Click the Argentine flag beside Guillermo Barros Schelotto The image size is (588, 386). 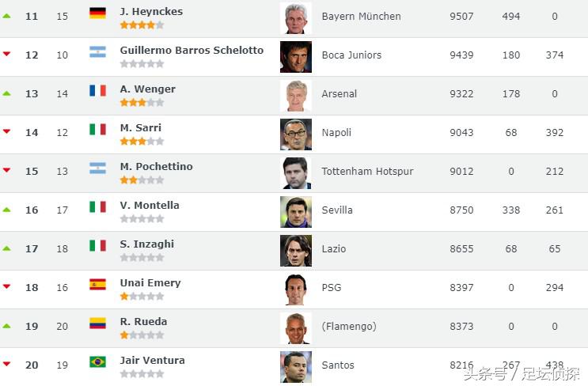click(97, 51)
